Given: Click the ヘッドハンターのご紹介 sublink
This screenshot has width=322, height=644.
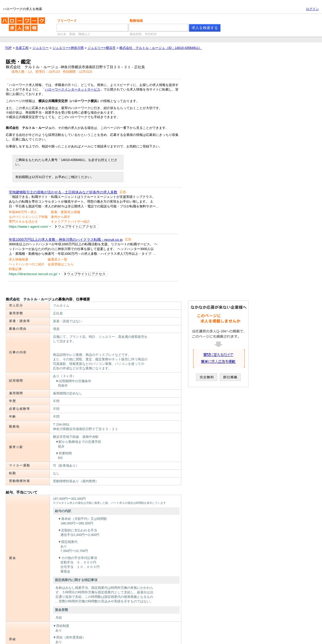Looking at the screenshot, I should point(27,264).
